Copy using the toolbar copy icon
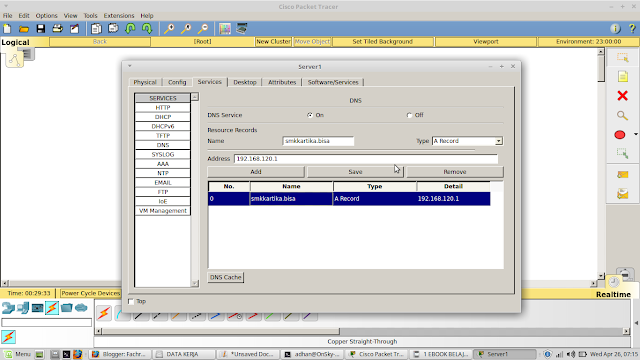Viewport: 640px width, 360px height. 96,29
